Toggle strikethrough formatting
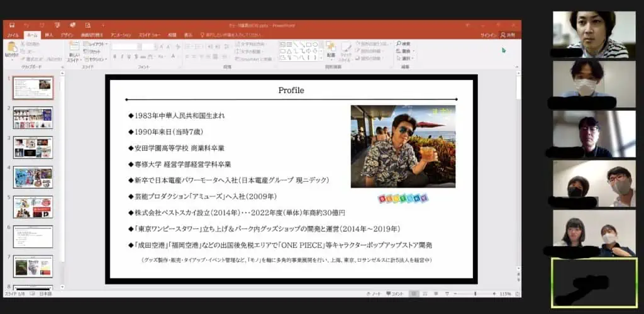 (x=143, y=56)
